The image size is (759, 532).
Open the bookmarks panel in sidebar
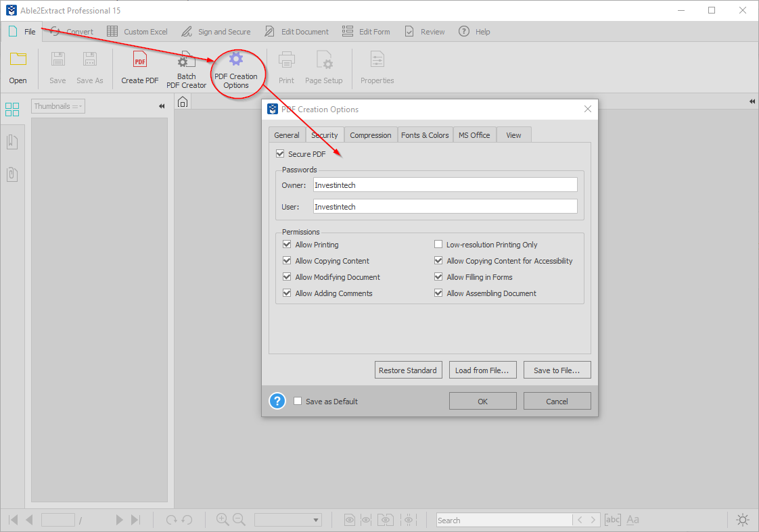tap(12, 142)
